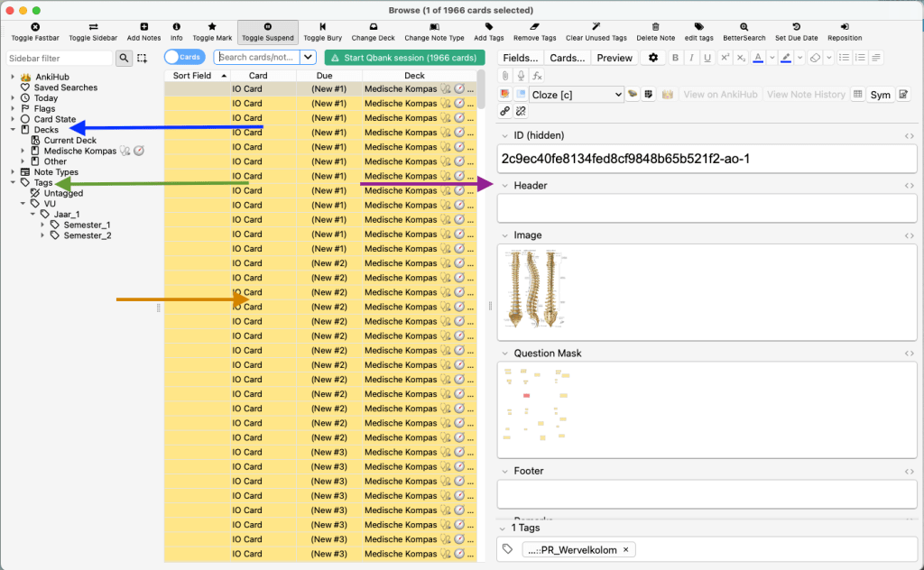
Task: Toggle italic formatting in editor
Action: [691, 58]
